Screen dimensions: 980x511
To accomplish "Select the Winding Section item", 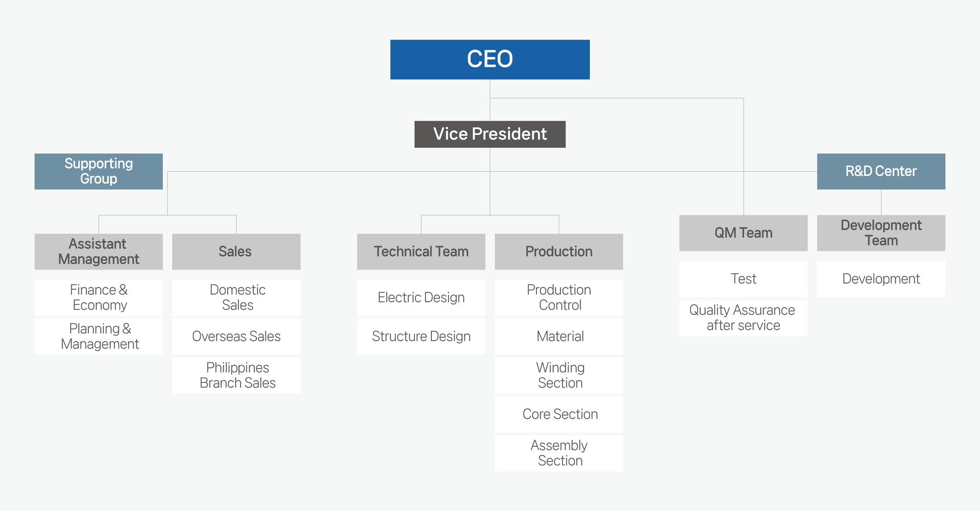I will tap(558, 375).
